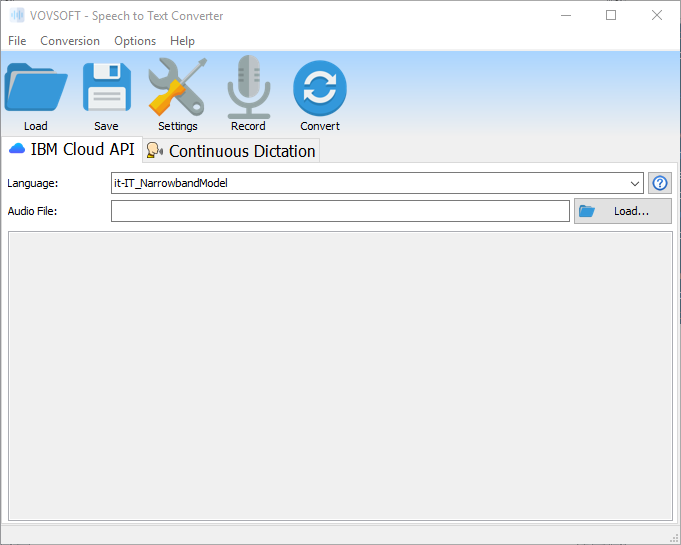Click inside the Audio File path field
Image resolution: width=681 pixels, height=545 pixels.
340,211
